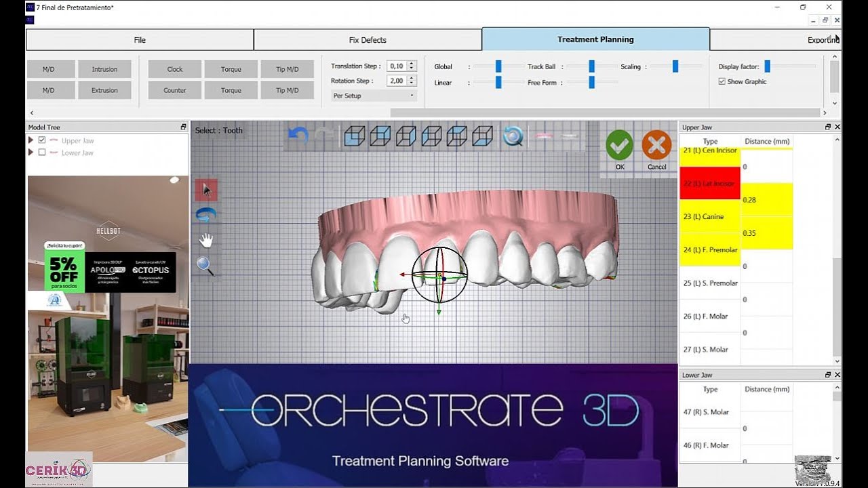Open the Per Setup dropdown
This screenshot has width=868, height=488.
click(x=373, y=96)
